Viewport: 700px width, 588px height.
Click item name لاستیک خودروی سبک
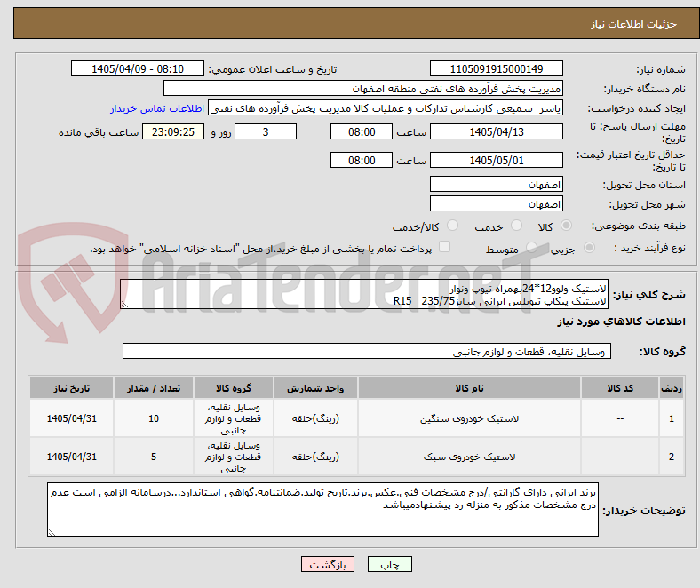tap(469, 457)
